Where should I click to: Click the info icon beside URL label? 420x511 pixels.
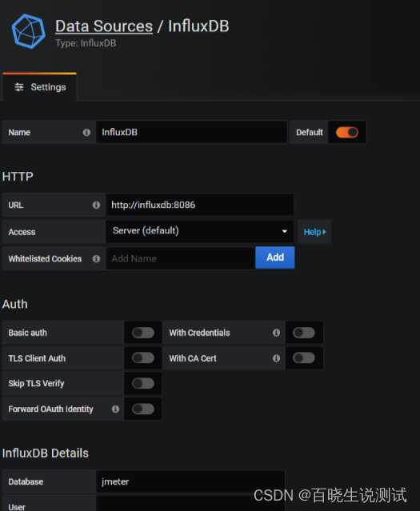(x=96, y=205)
